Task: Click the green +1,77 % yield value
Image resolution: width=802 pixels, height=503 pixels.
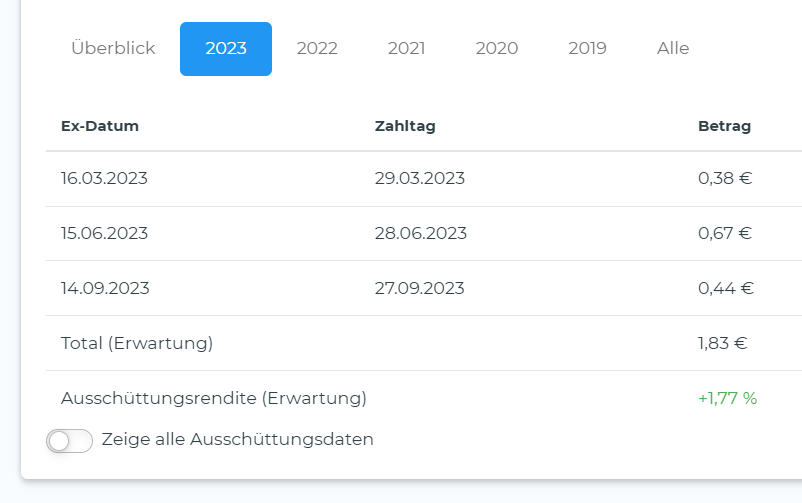Action: 727,398
